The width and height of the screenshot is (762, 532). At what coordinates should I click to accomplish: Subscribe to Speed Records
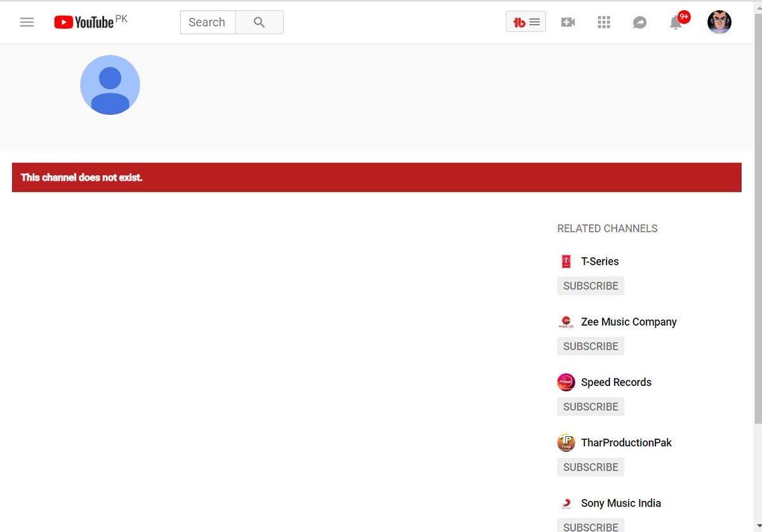591,406
